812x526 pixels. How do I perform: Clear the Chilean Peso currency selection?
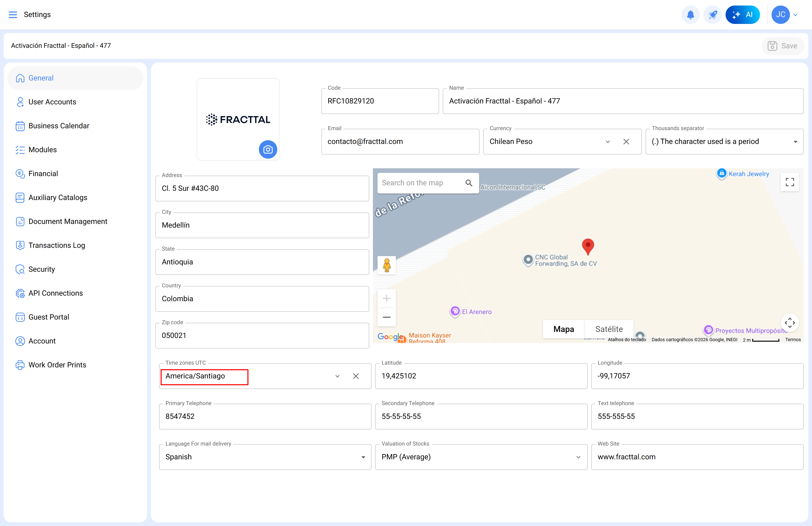(x=626, y=142)
